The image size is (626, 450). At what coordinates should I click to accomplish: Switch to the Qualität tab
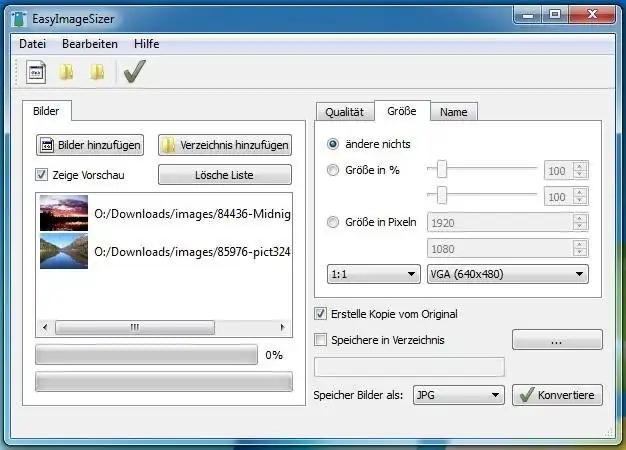(345, 112)
